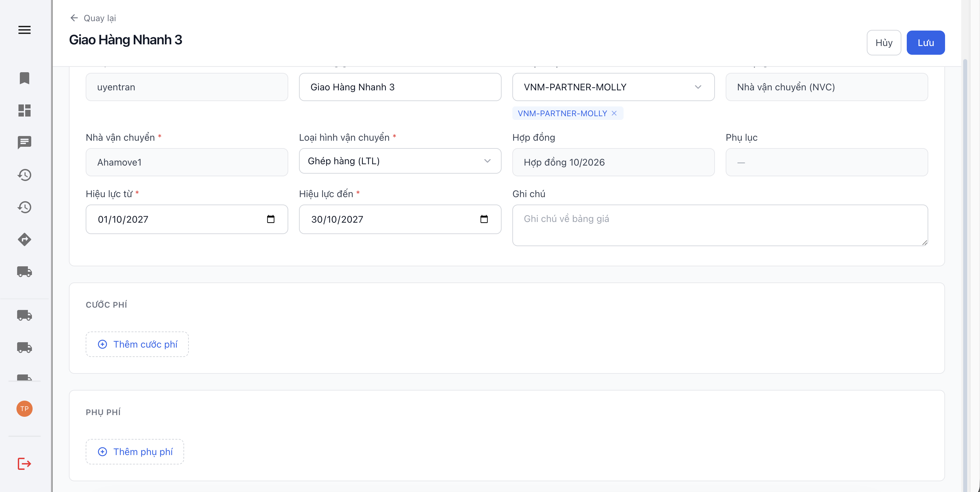The height and width of the screenshot is (492, 980).
Task: Click Thêm cước phí button
Action: click(137, 344)
